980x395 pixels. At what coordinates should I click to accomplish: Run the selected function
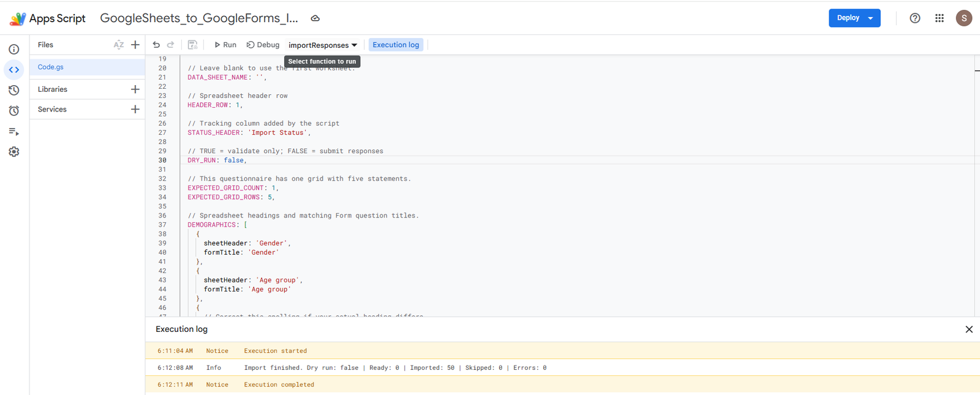coord(225,45)
